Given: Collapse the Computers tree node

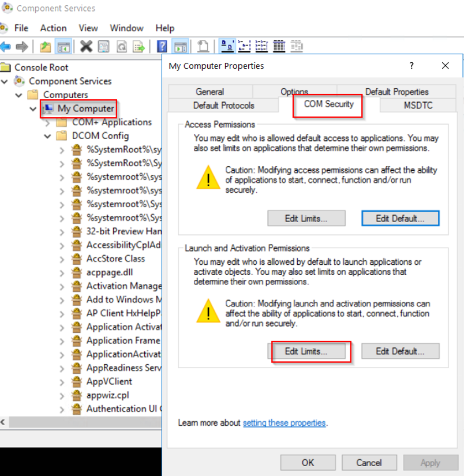Looking at the screenshot, I should (19, 95).
